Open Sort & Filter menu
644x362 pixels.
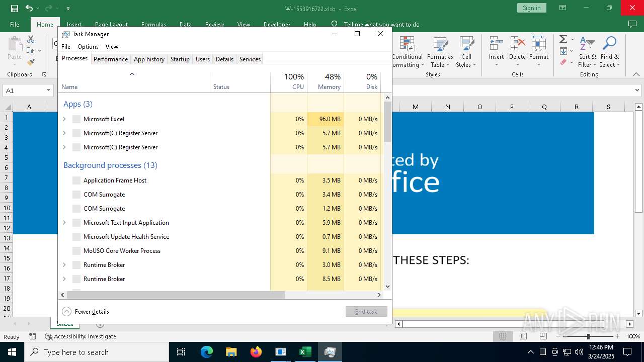tap(587, 52)
